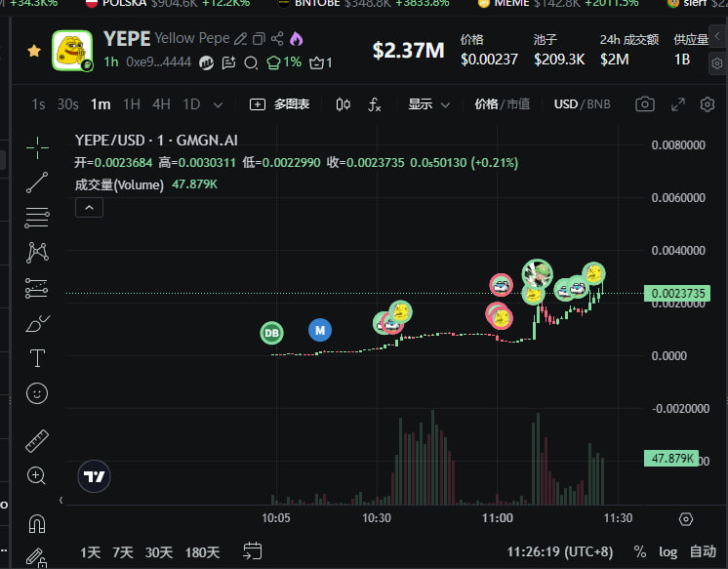Share the YEPE token
Image resolution: width=728 pixels, height=569 pixels.
tap(277, 39)
